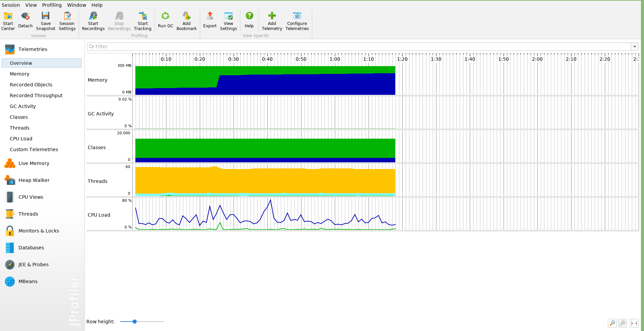Open the Help button in the toolbar
644x331 pixels.
249,21
